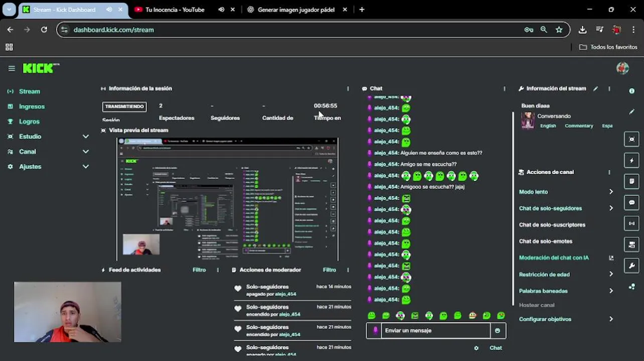Click the edit pencil beside Información del stream
The height and width of the screenshot is (361, 644).
pyautogui.click(x=595, y=89)
